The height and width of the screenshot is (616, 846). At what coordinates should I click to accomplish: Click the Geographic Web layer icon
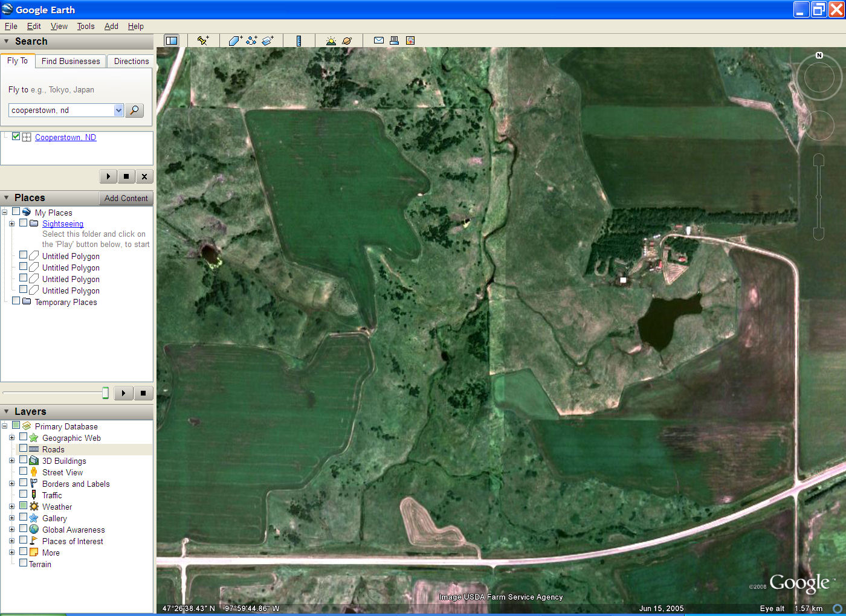(x=34, y=437)
